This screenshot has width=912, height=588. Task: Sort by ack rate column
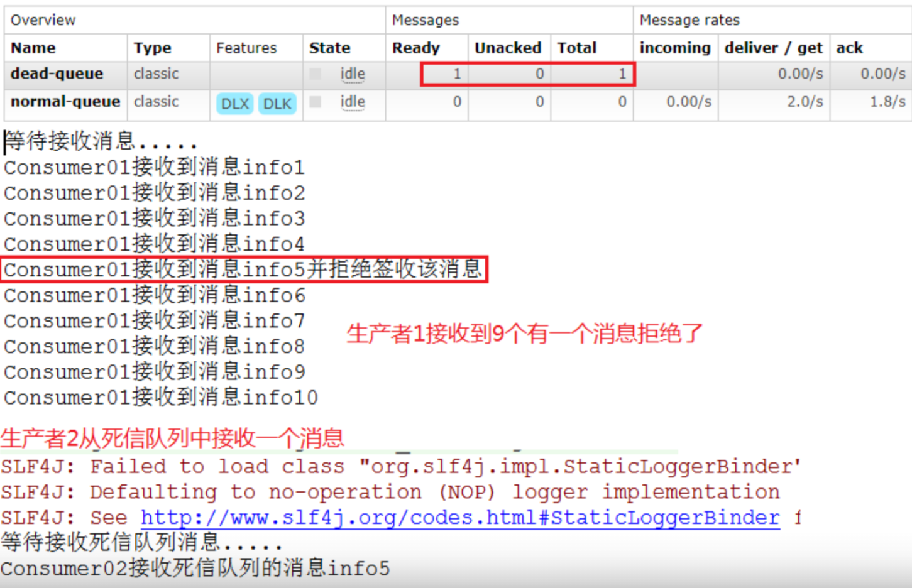point(849,48)
